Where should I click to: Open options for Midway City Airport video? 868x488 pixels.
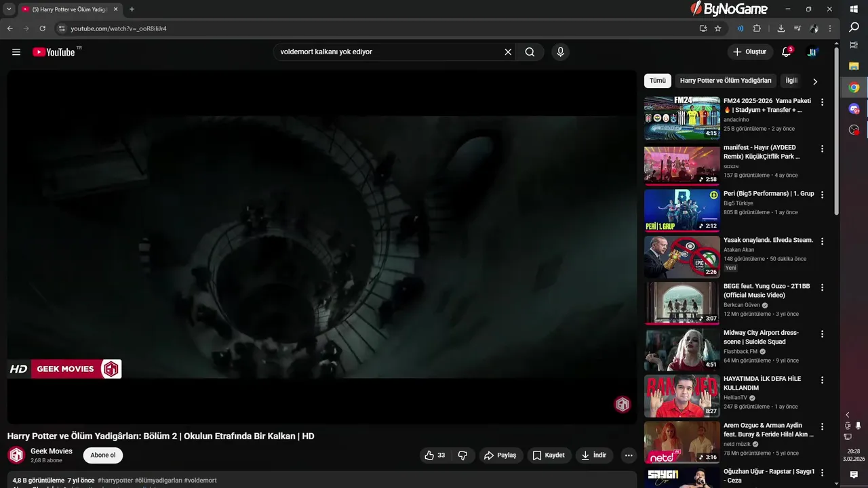pyautogui.click(x=823, y=334)
